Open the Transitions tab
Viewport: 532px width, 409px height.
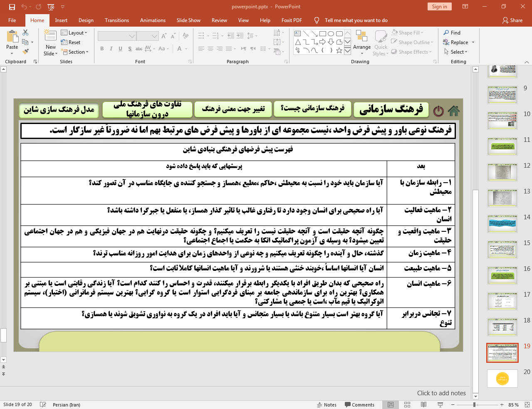click(117, 20)
